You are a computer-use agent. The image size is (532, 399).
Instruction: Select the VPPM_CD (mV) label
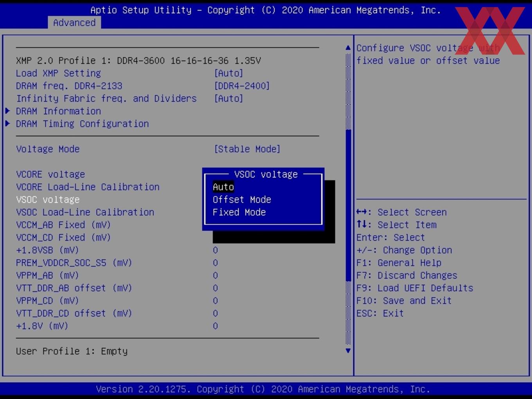pyautogui.click(x=47, y=301)
